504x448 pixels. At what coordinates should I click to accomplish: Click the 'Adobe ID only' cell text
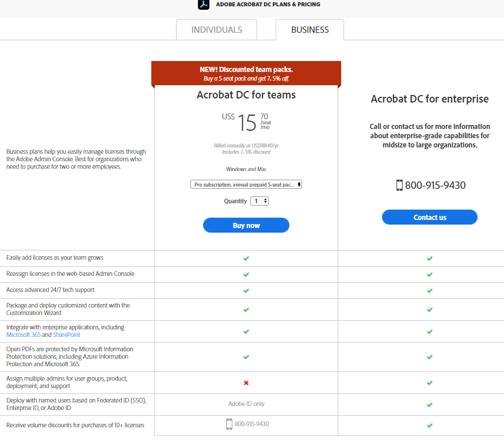click(246, 404)
